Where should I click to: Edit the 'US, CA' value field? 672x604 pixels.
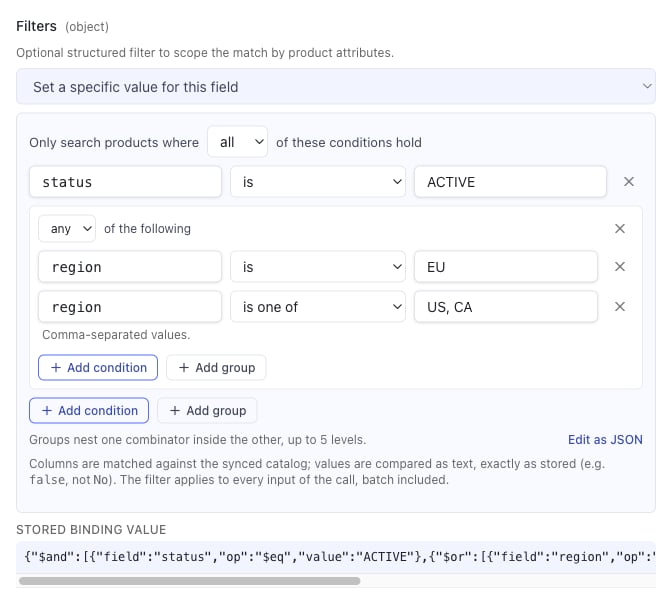[506, 307]
